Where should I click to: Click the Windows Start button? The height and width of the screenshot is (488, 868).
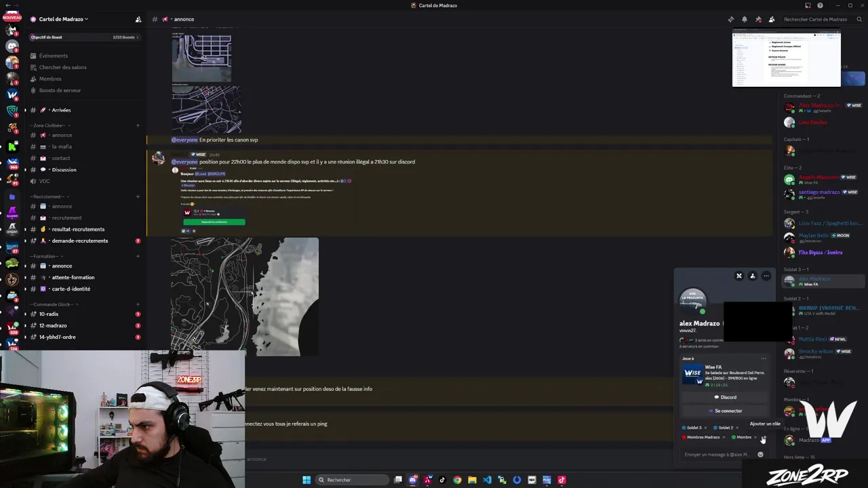[307, 480]
